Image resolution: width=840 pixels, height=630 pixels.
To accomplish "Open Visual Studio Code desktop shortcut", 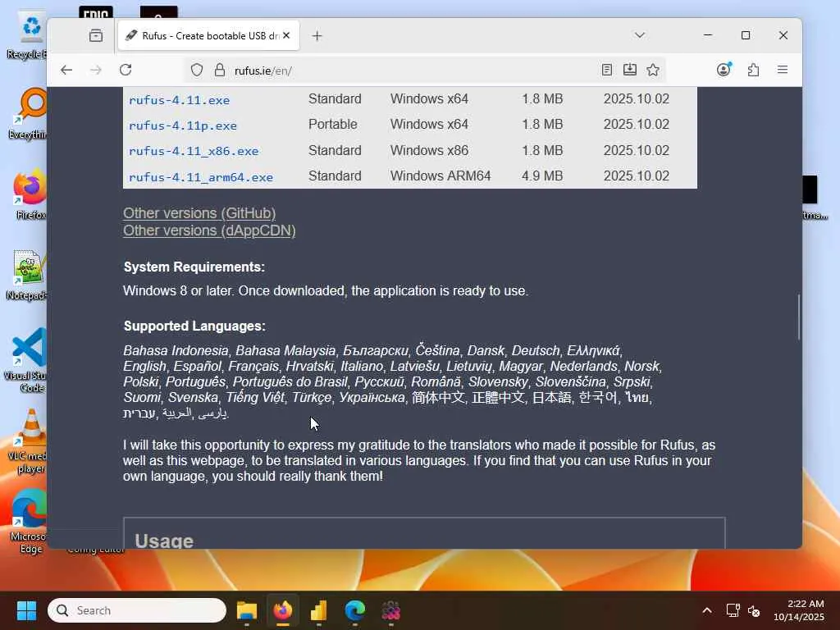I will 28,360.
